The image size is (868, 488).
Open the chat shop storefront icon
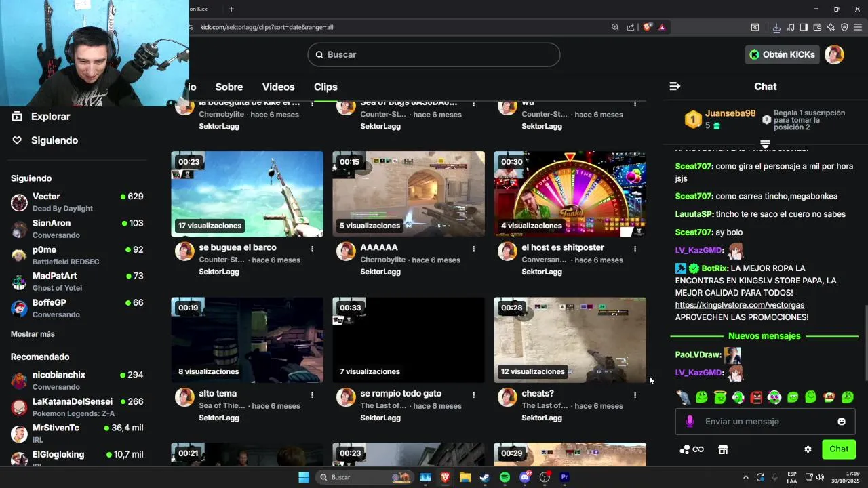723,449
